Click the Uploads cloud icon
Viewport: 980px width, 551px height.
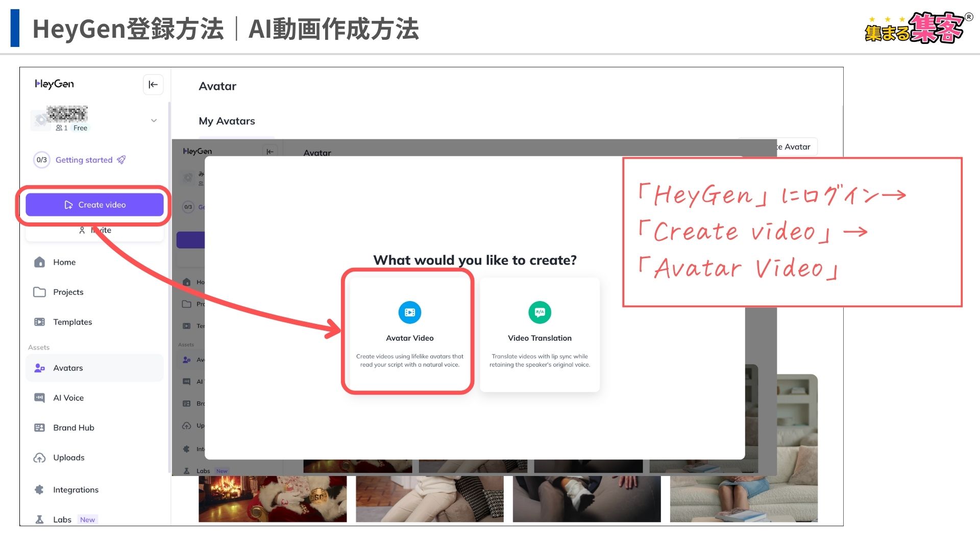pyautogui.click(x=39, y=458)
